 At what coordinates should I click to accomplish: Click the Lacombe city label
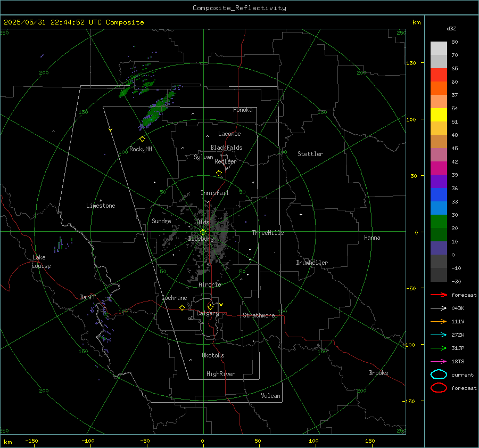click(229, 134)
